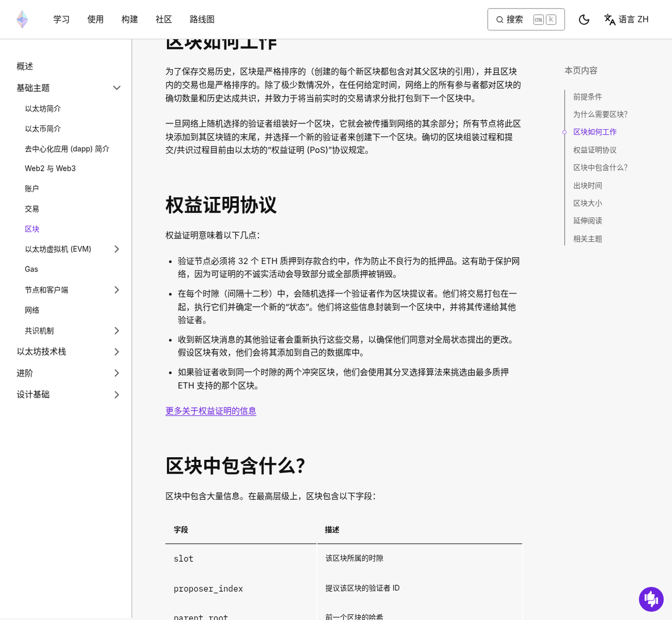The height and width of the screenshot is (620, 672).
Task: Jump to 延伸阅读 in contents
Action: [x=587, y=220]
